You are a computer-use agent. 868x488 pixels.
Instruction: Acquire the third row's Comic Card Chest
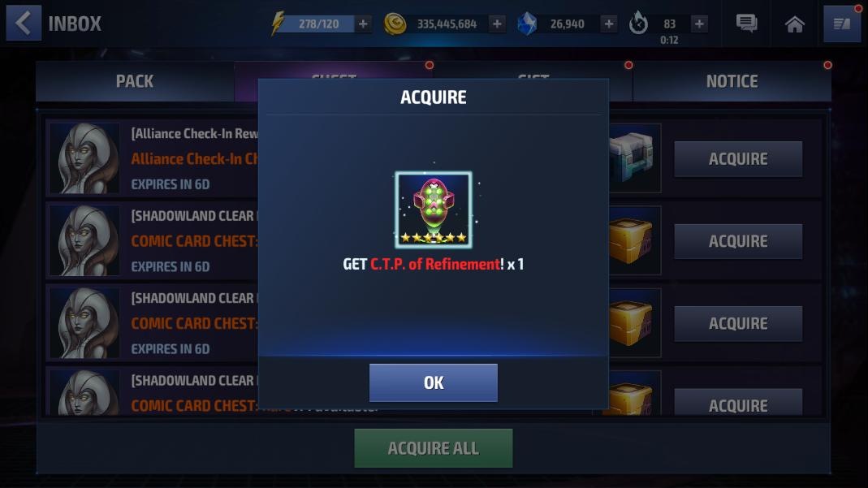pyautogui.click(x=738, y=324)
